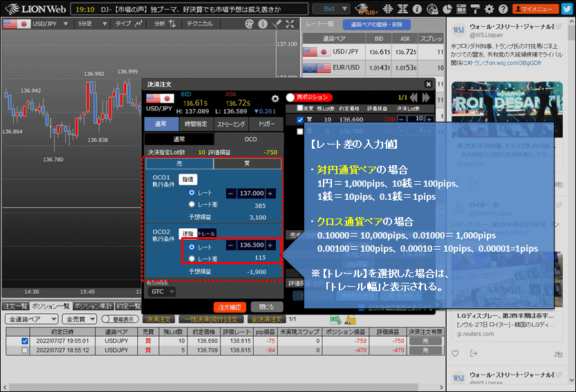Click the 閉じる button

pos(267,307)
